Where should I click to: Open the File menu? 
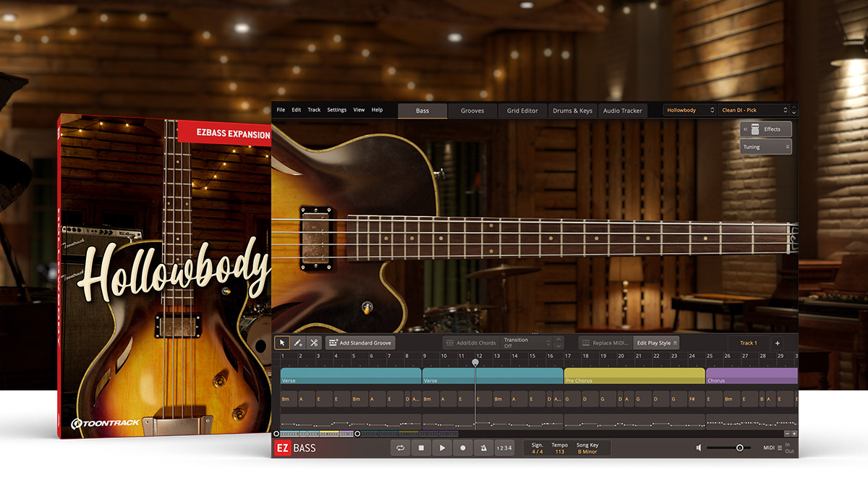(x=281, y=110)
